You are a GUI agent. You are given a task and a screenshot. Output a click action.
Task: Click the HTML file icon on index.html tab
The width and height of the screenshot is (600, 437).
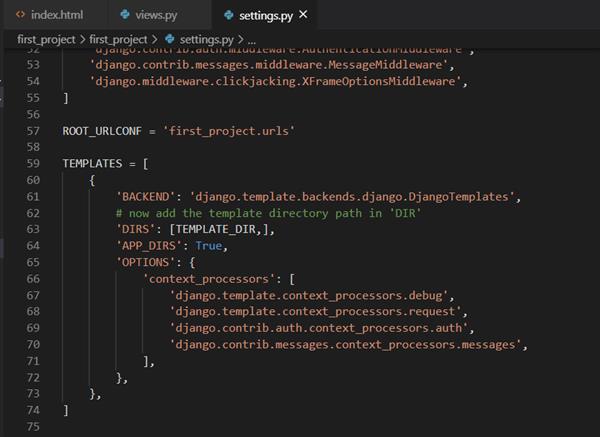pyautogui.click(x=20, y=15)
